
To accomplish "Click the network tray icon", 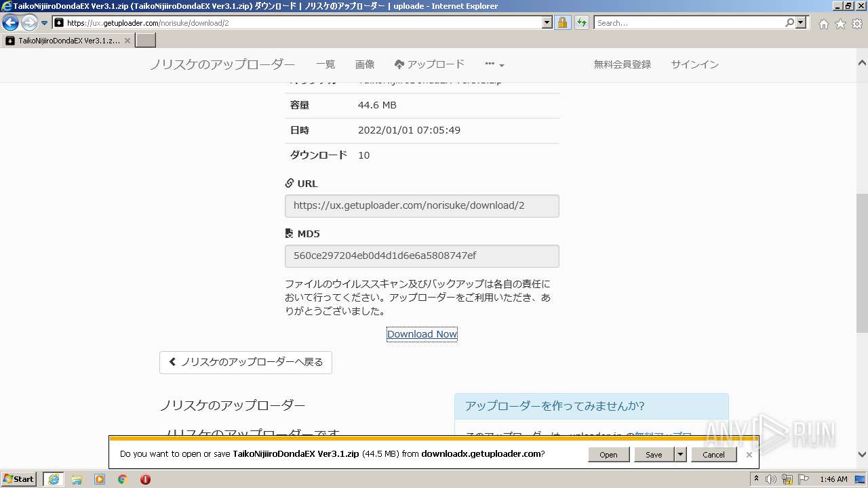I will click(x=787, y=479).
